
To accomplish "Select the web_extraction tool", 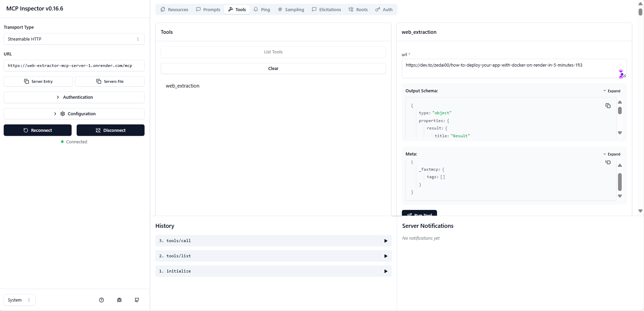I will coord(182,86).
